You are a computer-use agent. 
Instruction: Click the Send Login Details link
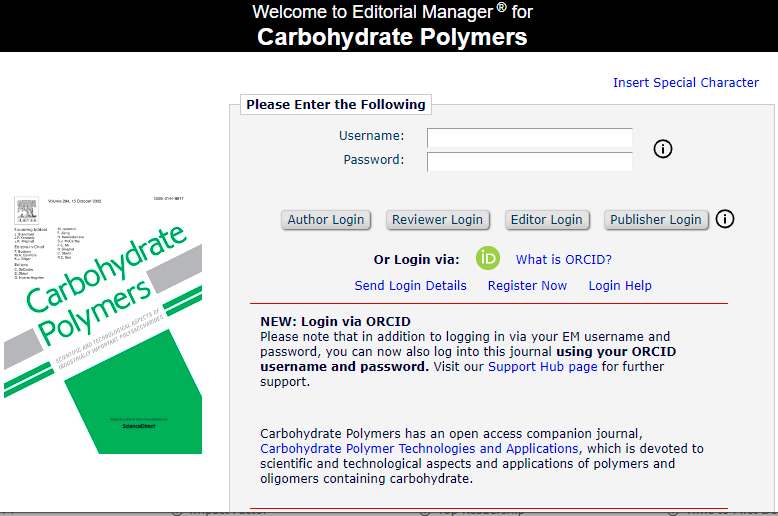pyautogui.click(x=410, y=285)
